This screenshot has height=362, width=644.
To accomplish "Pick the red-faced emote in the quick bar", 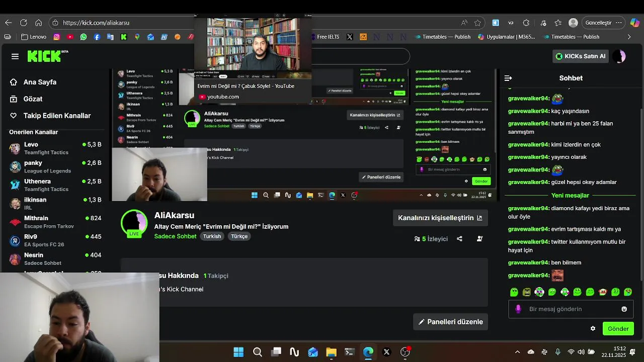I will pos(603,292).
